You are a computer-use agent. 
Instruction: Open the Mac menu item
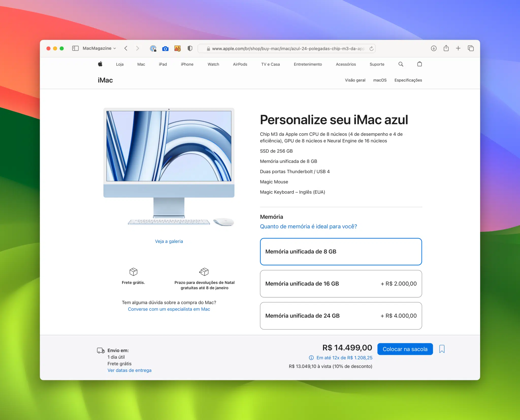pyautogui.click(x=141, y=64)
